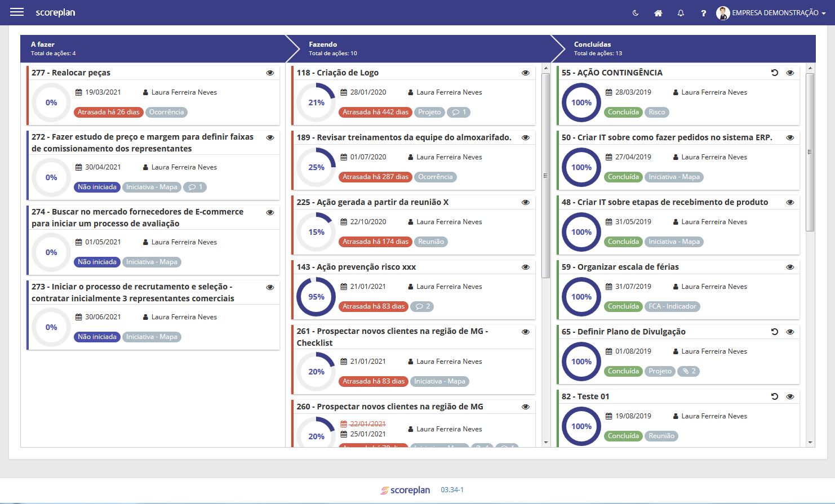Viewport: 835px width, 504px height.
Task: Open attachments badge on action 65
Action: [689, 371]
